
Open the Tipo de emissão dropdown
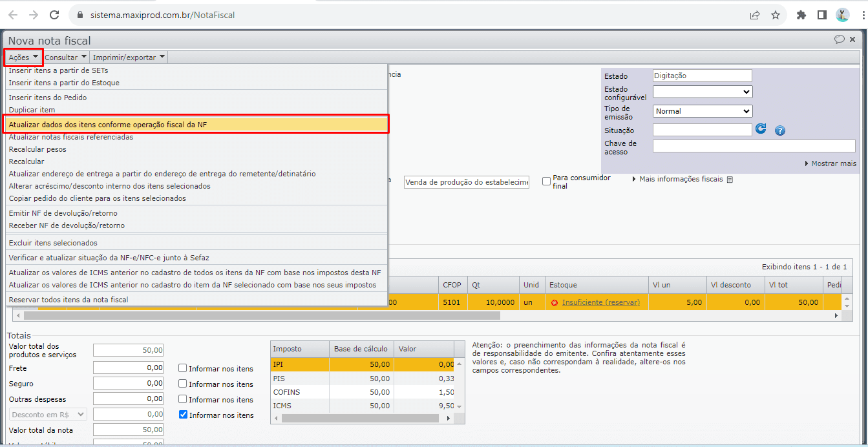tap(703, 111)
